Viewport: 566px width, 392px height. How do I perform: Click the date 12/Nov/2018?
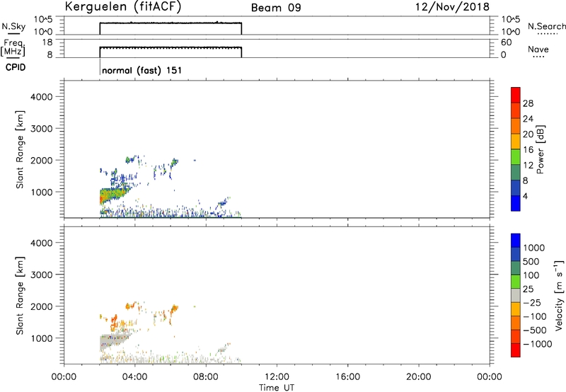452,6
